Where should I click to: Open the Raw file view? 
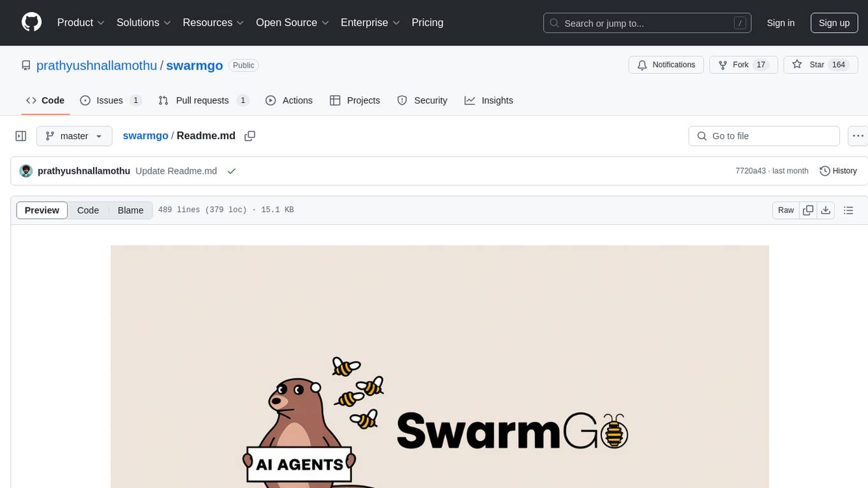[x=786, y=210]
